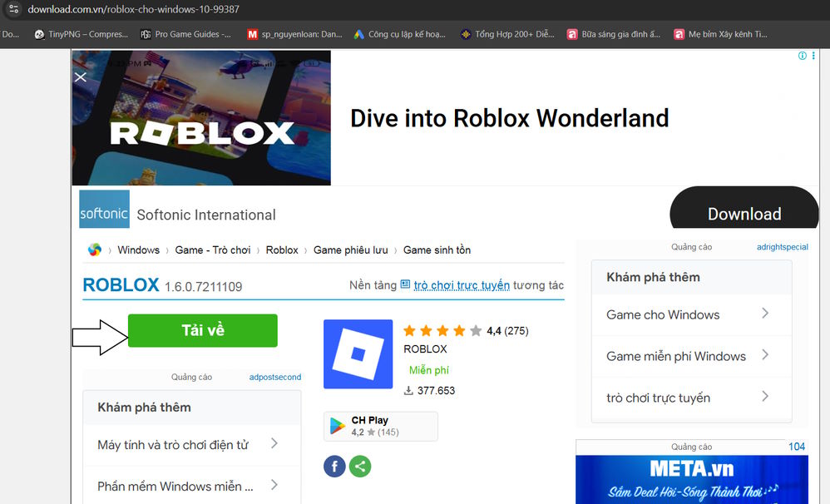Open the ad options three-dot menu

coord(813,56)
